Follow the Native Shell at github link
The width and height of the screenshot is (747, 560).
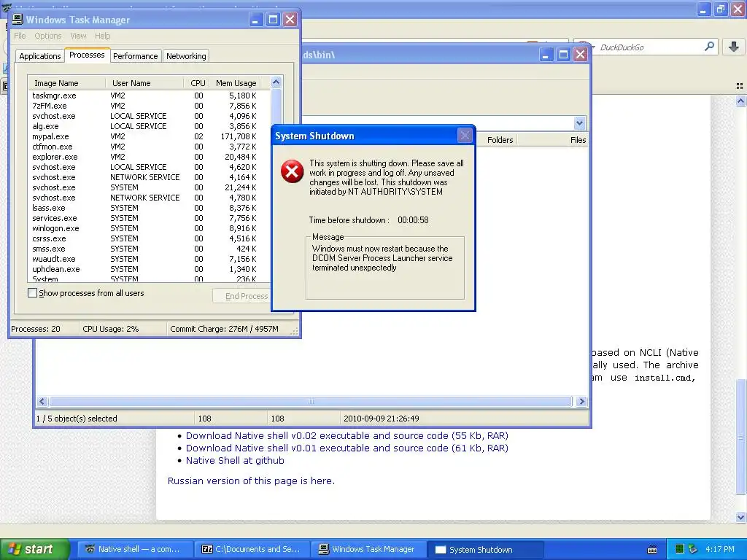235,461
